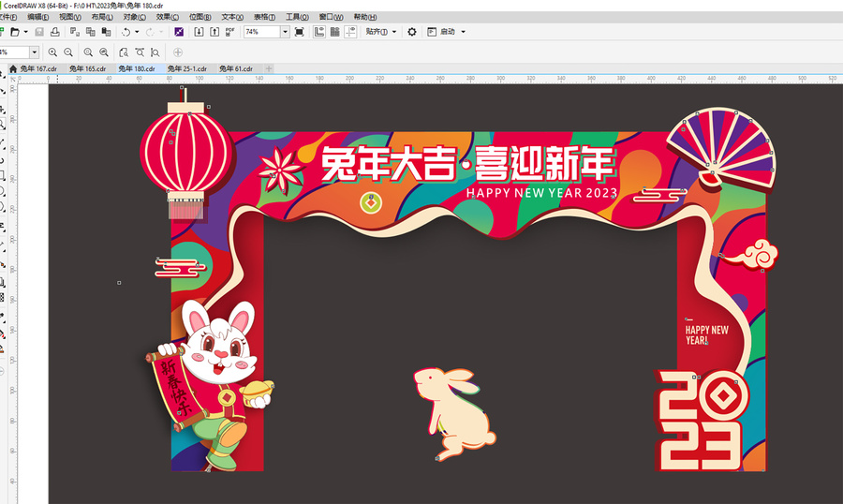The width and height of the screenshot is (843, 504).
Task: Add a new document tab with plus
Action: [x=269, y=68]
